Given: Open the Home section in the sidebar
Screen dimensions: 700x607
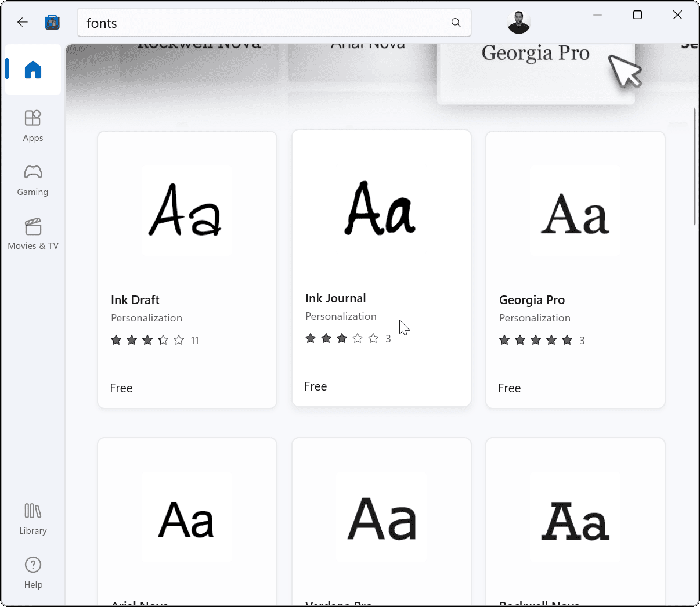Looking at the screenshot, I should tap(33, 70).
